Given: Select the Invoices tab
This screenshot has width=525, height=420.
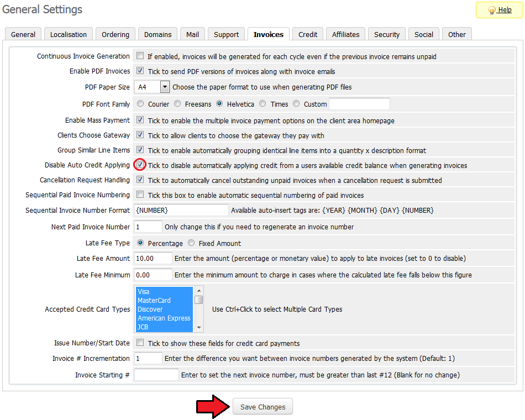Looking at the screenshot, I should 269,34.
